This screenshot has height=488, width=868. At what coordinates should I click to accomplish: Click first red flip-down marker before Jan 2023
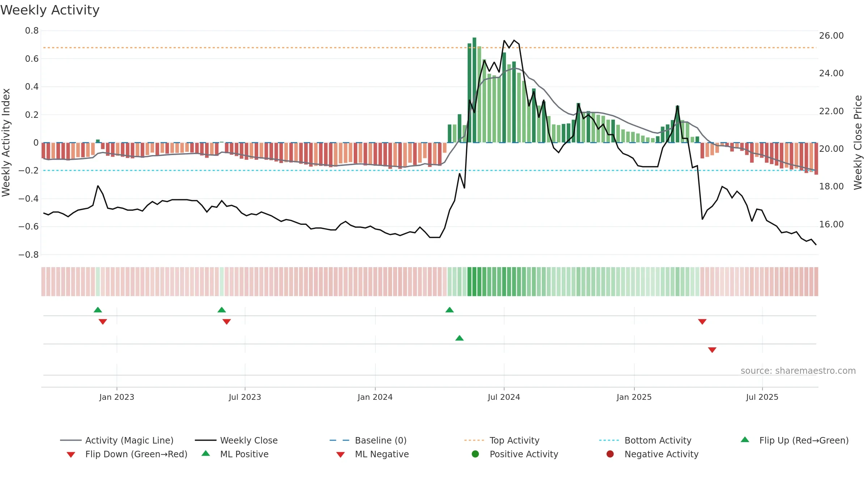pyautogui.click(x=103, y=322)
